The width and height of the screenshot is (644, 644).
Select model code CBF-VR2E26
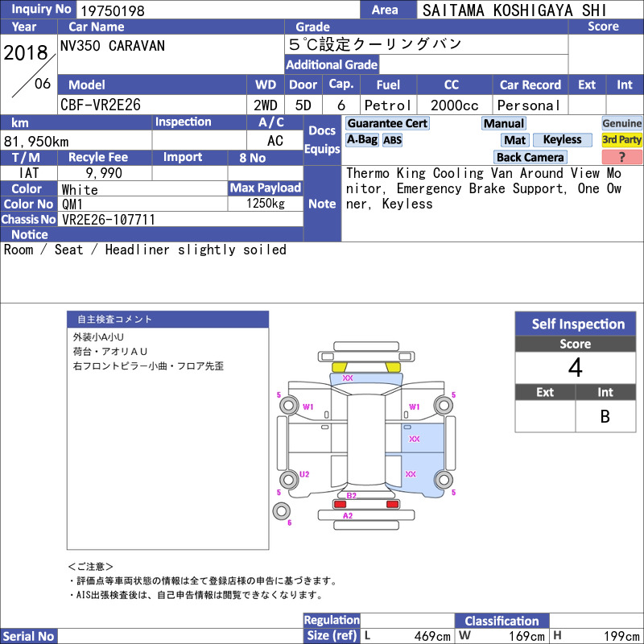(101, 105)
